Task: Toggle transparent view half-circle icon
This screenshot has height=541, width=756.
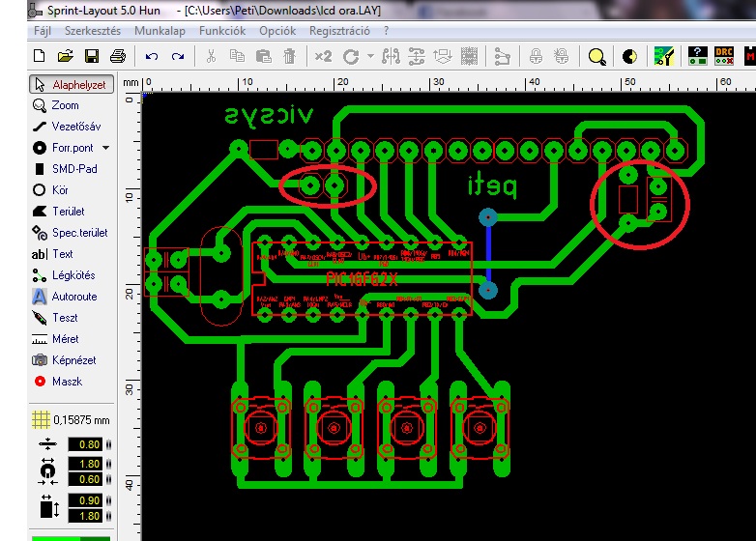Action: point(629,57)
